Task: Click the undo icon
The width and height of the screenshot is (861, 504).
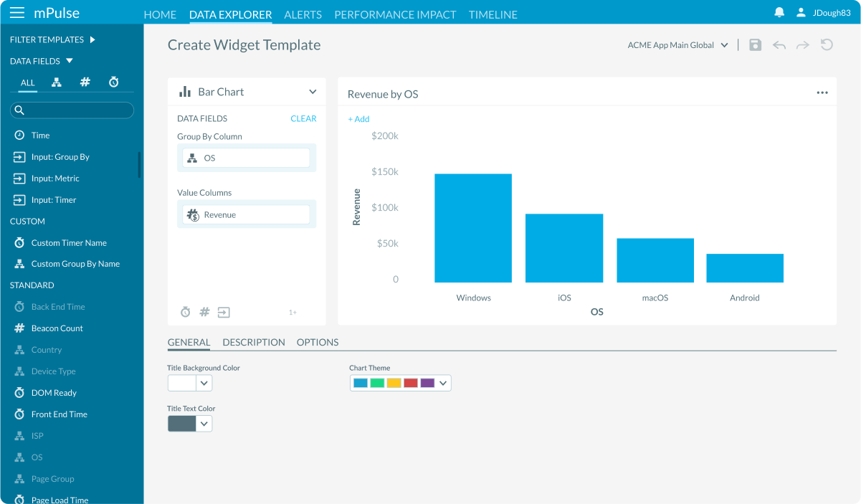Action: click(779, 44)
